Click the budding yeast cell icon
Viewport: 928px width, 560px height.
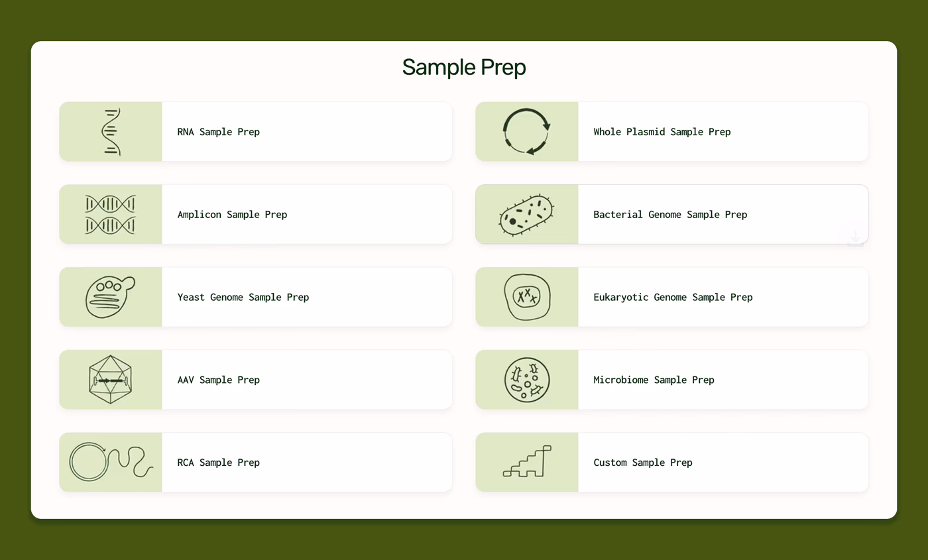click(109, 297)
